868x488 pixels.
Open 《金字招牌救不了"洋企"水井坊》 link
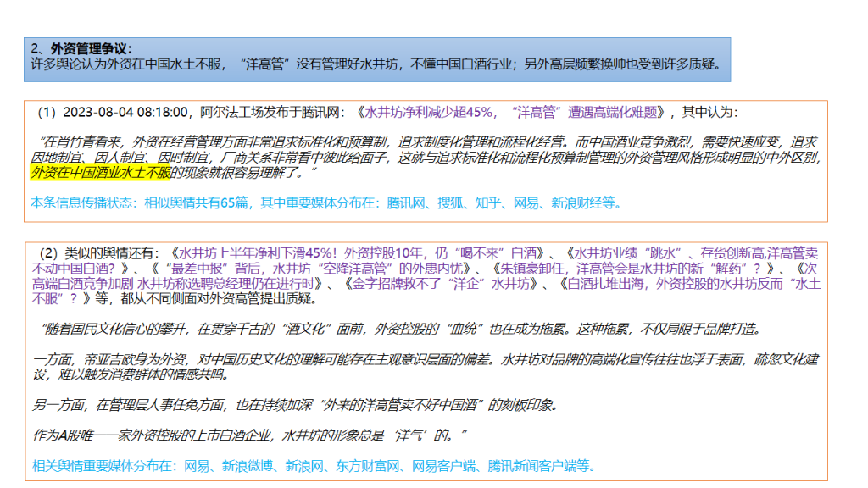[441, 283]
